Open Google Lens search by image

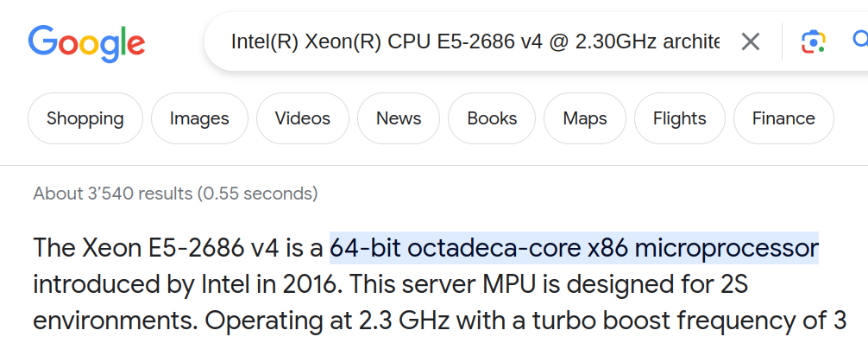coord(813,41)
